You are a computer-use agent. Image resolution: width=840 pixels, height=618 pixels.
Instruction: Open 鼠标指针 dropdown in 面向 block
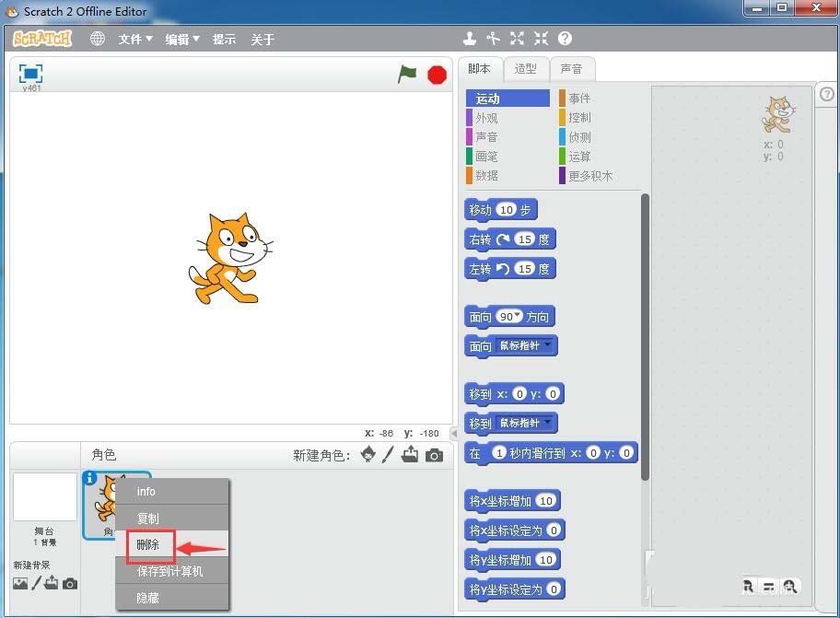pos(524,346)
